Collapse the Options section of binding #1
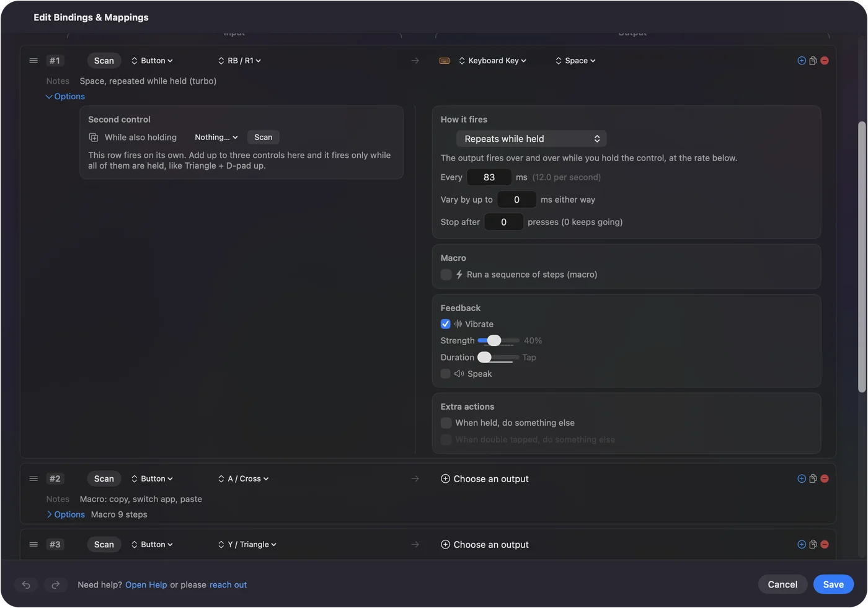 [65, 97]
